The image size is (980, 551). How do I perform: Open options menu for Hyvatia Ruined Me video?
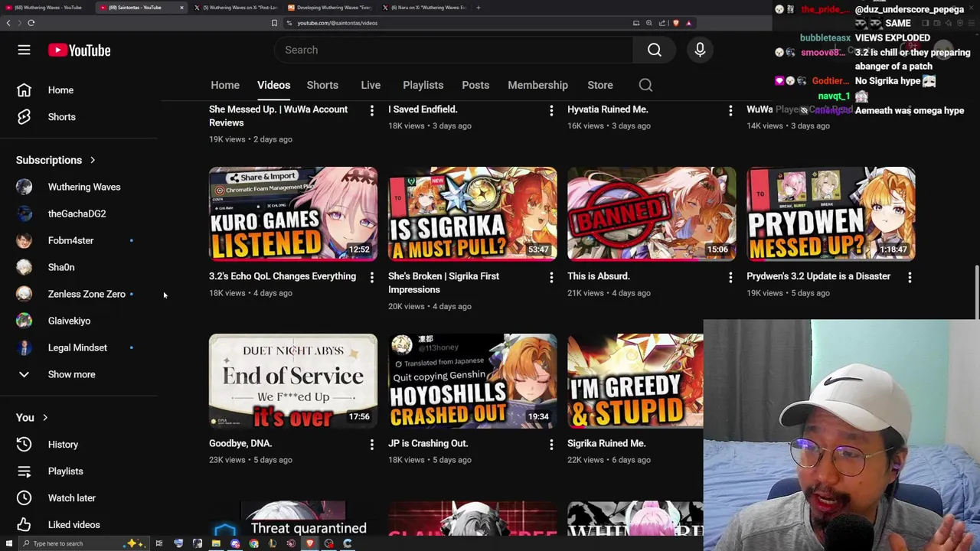pyautogui.click(x=730, y=110)
